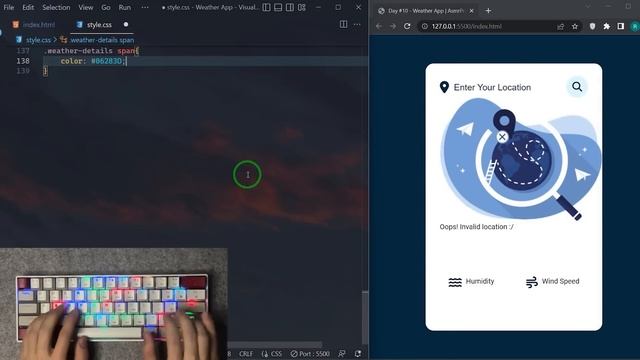Image resolution: width=640 pixels, height=360 pixels.
Task: Split the editor to the right
Action: (x=344, y=24)
